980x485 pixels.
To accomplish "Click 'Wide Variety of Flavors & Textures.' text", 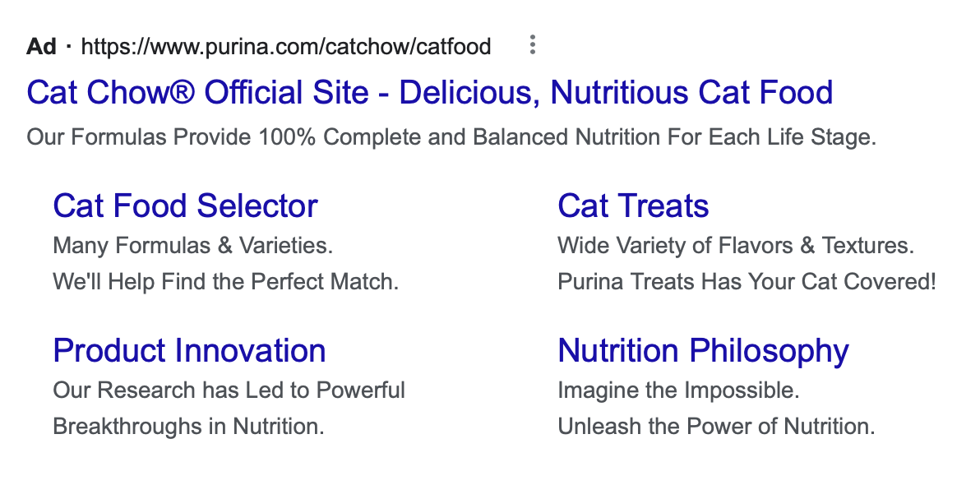I will (x=736, y=246).
